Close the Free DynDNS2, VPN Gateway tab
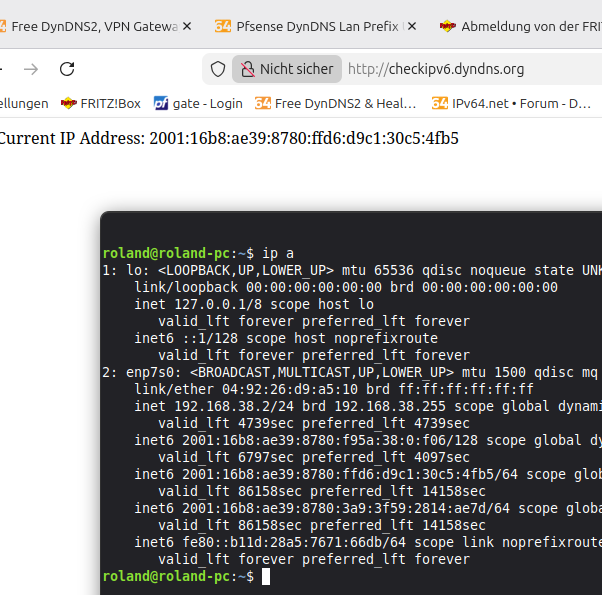Screen dimensions: 602x595 [x=189, y=26]
